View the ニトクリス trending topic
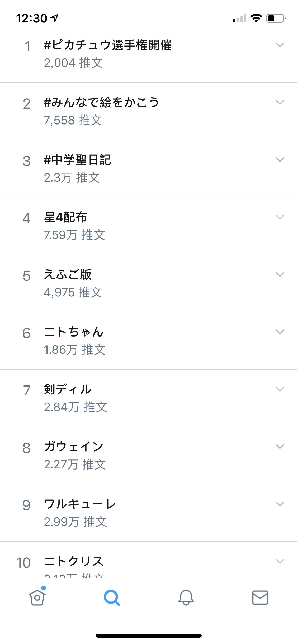297x644 pixels. coord(148,560)
